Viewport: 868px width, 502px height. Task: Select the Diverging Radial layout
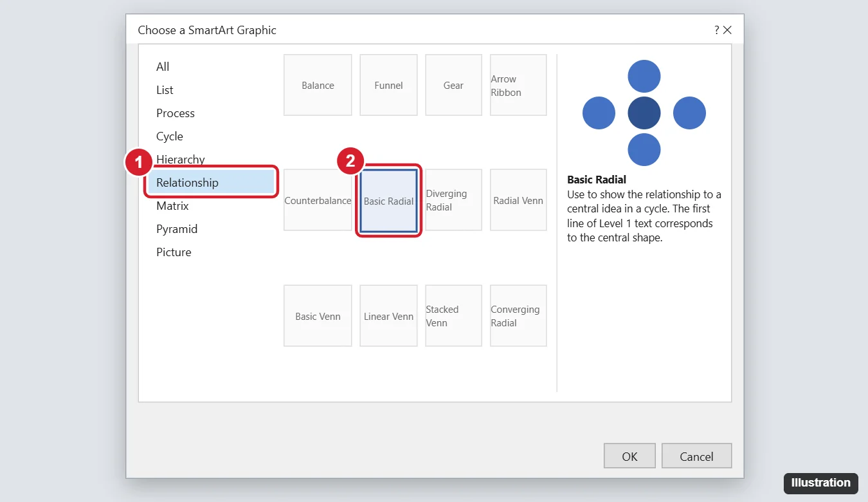pos(453,200)
